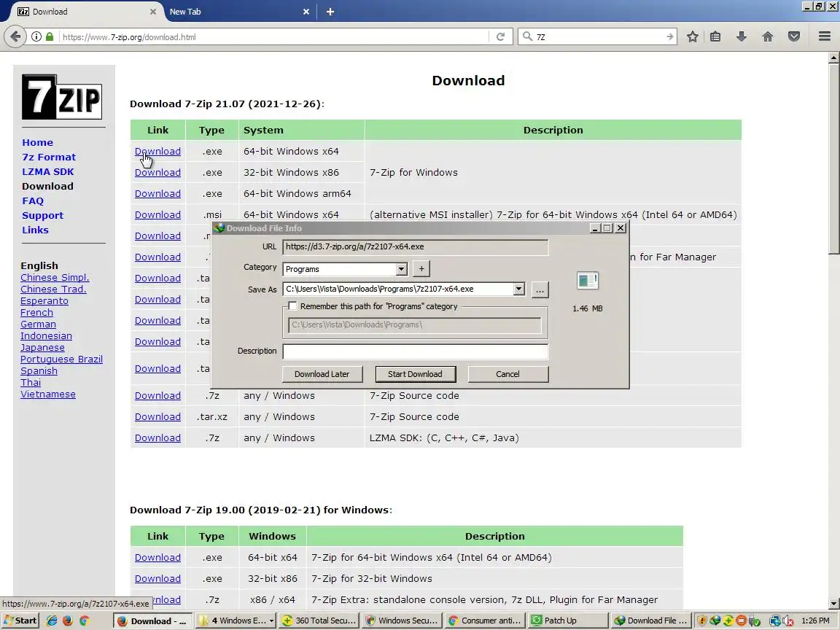The height and width of the screenshot is (630, 840).
Task: Switch to the New Tab tab
Action: click(x=239, y=11)
